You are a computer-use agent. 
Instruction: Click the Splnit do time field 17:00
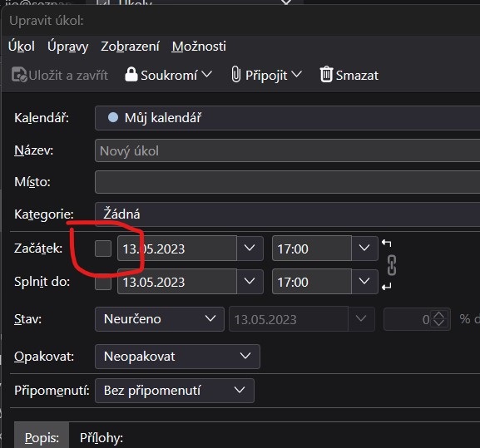coord(312,282)
